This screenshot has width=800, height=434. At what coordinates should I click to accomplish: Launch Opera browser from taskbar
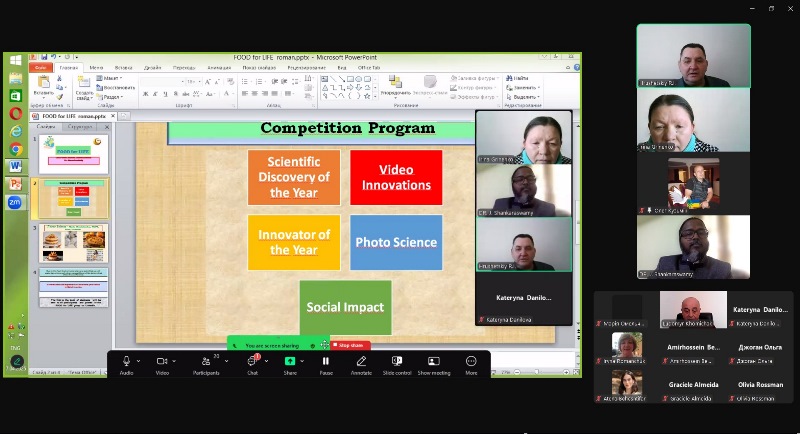pyautogui.click(x=15, y=114)
